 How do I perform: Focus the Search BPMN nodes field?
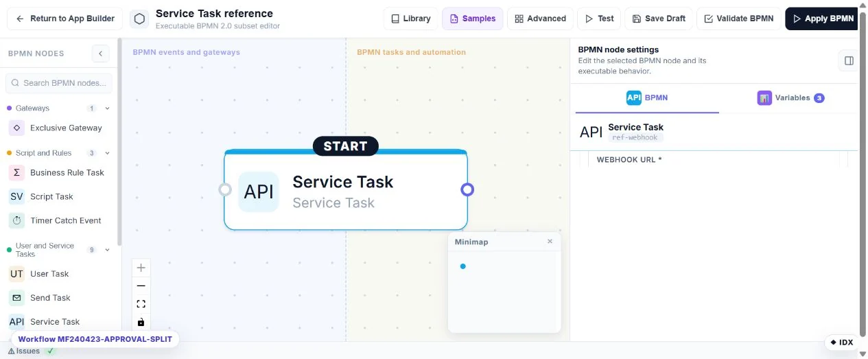60,83
